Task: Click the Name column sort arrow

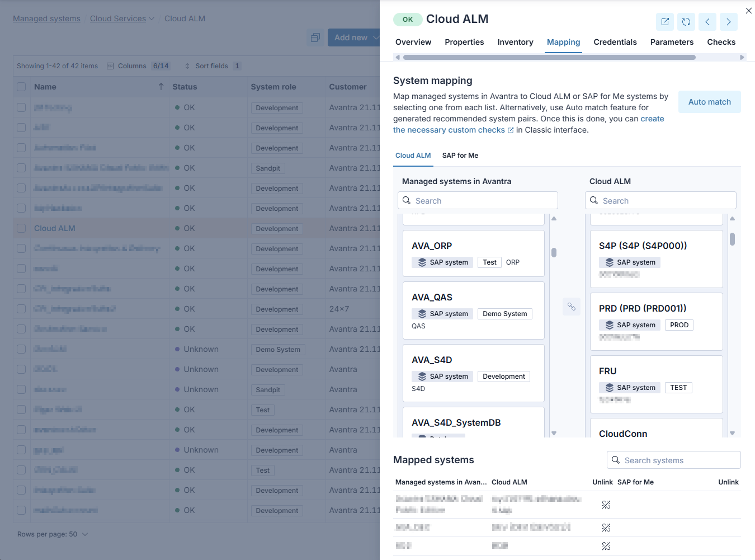Action: [x=161, y=87]
